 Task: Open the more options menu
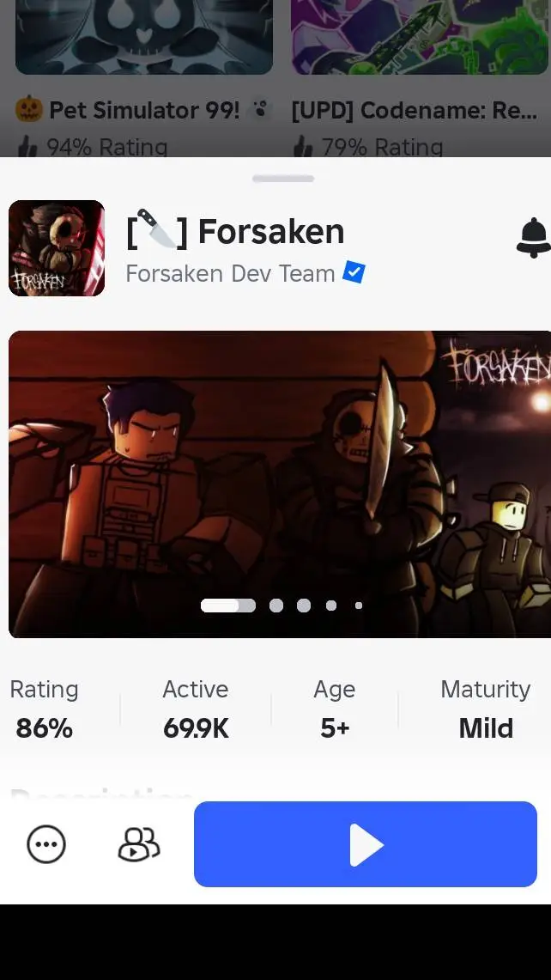45,844
